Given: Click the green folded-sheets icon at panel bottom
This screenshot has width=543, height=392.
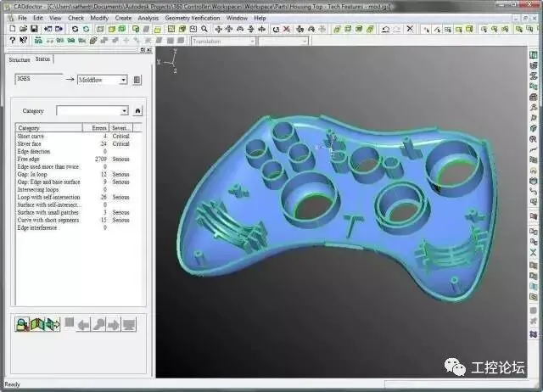Looking at the screenshot, I should (37, 324).
